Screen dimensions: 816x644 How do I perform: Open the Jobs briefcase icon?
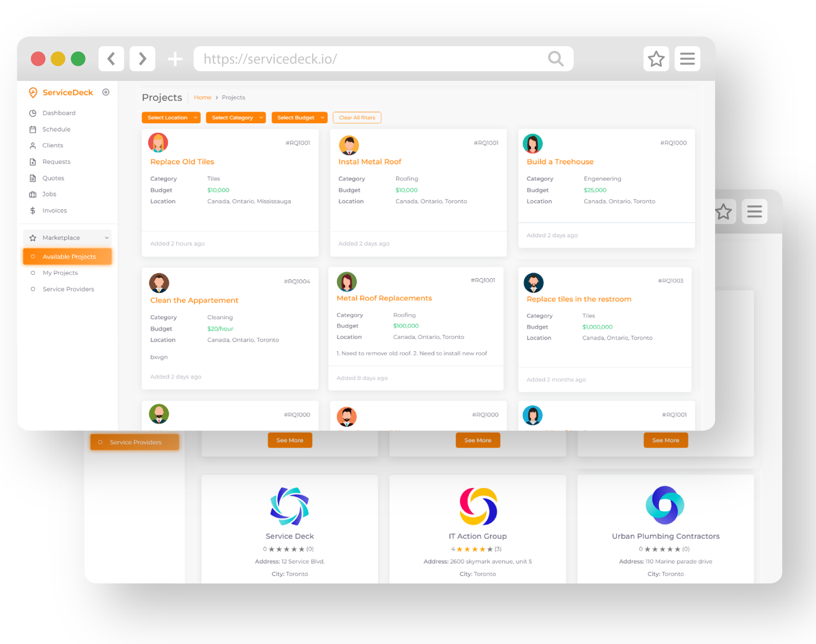click(x=33, y=194)
